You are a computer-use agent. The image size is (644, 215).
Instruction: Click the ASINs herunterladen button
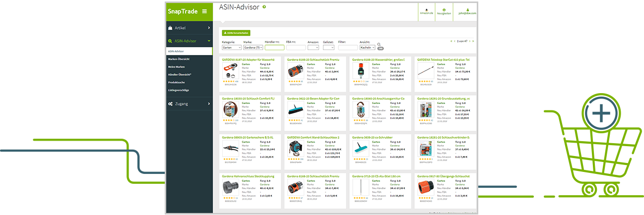[236, 33]
